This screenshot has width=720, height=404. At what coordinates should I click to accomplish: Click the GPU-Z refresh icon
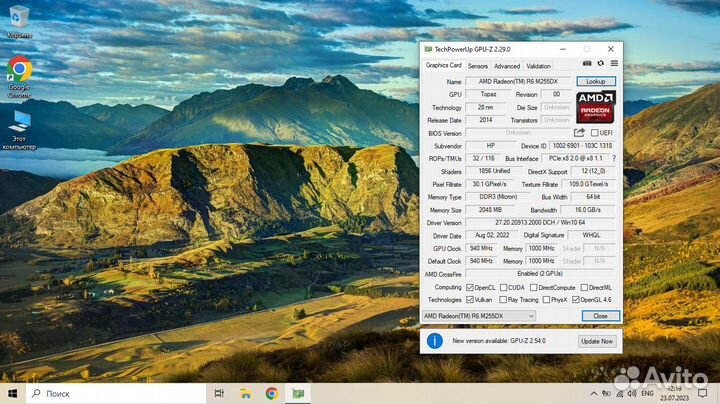click(601, 63)
